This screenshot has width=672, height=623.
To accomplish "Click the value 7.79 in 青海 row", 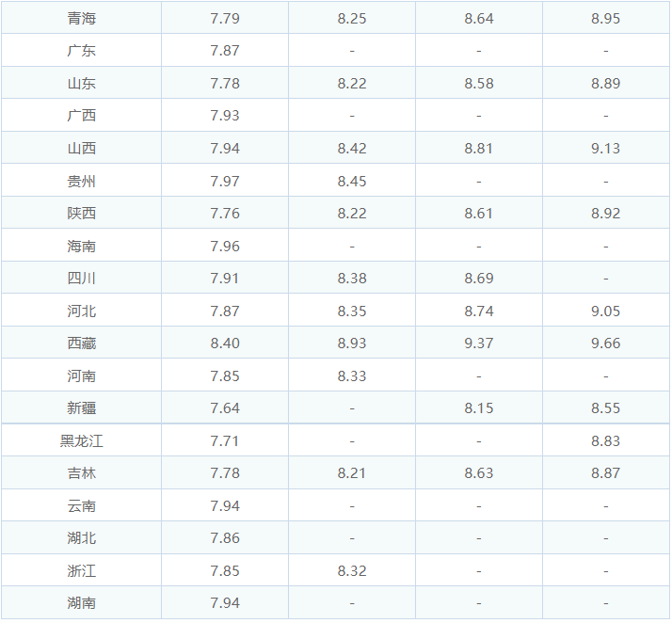I will pyautogui.click(x=225, y=19).
